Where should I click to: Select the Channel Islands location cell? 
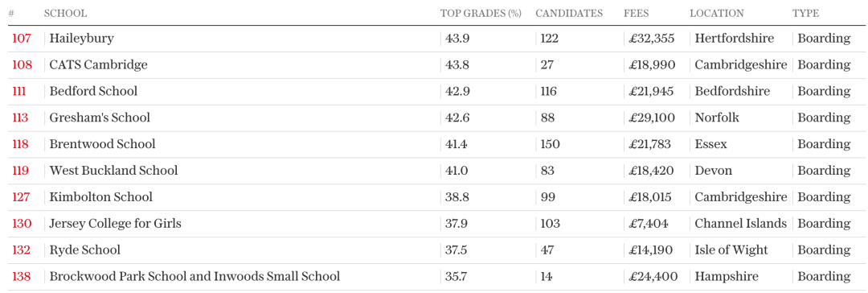741,224
